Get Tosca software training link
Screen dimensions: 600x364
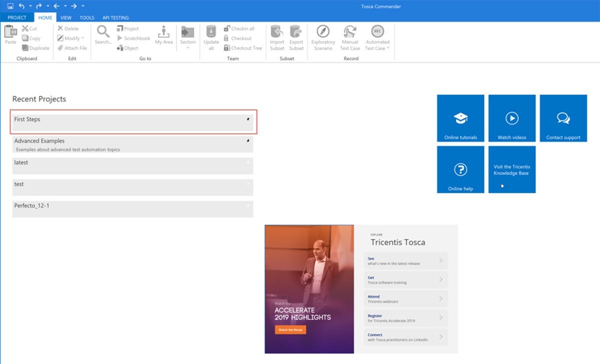click(405, 280)
